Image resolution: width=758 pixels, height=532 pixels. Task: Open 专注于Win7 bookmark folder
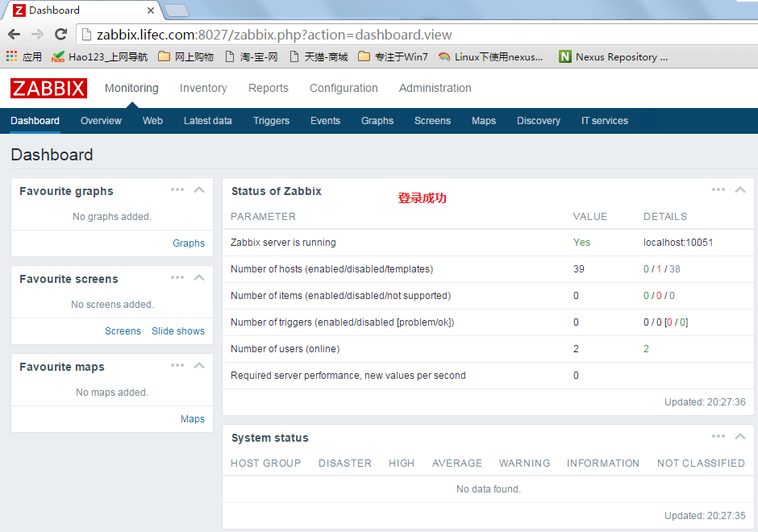(393, 57)
